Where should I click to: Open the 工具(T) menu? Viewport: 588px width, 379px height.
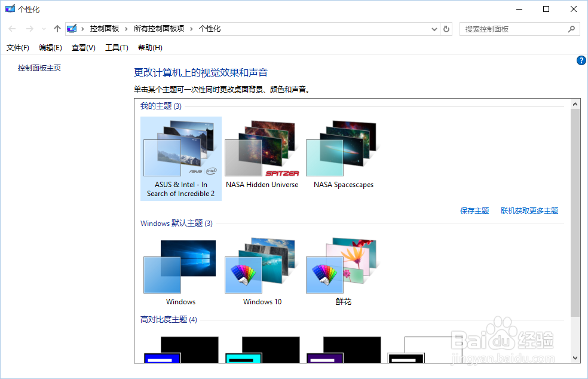click(x=117, y=48)
